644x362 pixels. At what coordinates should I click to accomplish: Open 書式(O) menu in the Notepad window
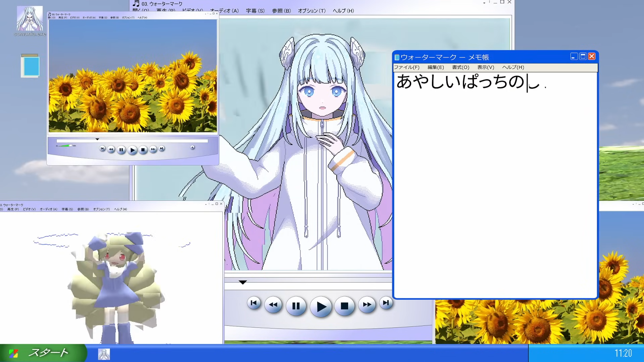pyautogui.click(x=461, y=67)
